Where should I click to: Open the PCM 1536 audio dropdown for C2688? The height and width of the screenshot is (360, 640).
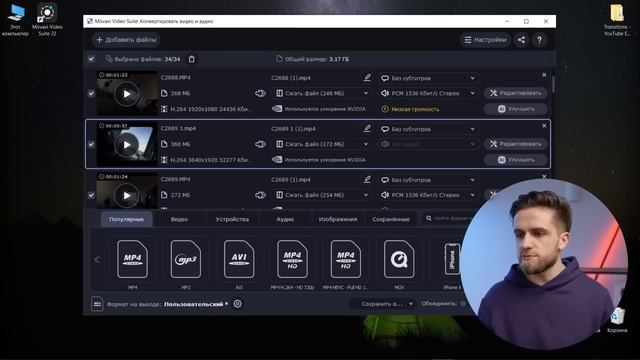click(x=428, y=93)
